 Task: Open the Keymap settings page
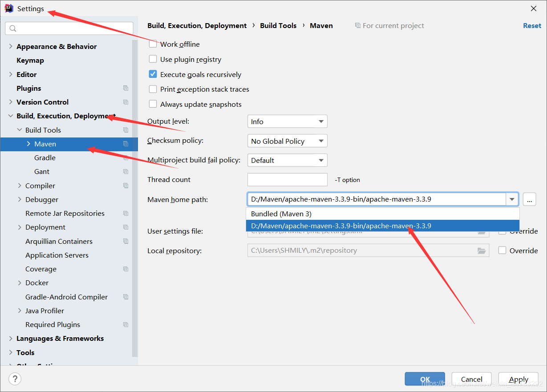[30, 60]
